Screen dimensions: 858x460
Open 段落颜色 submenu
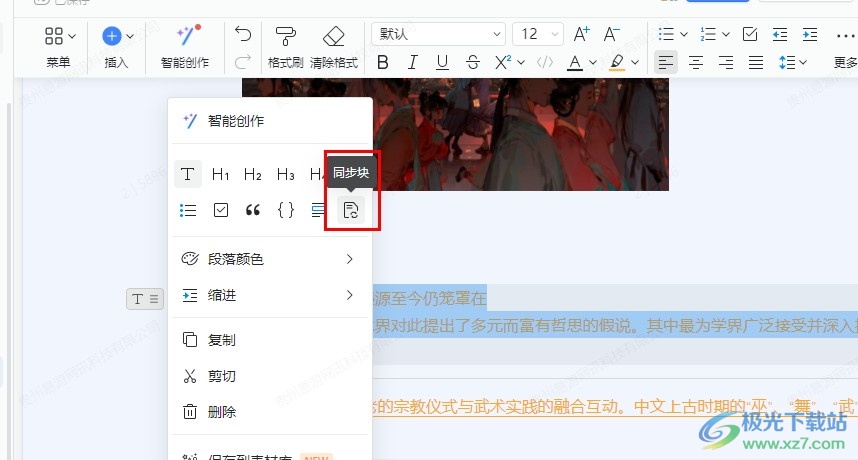coord(270,259)
